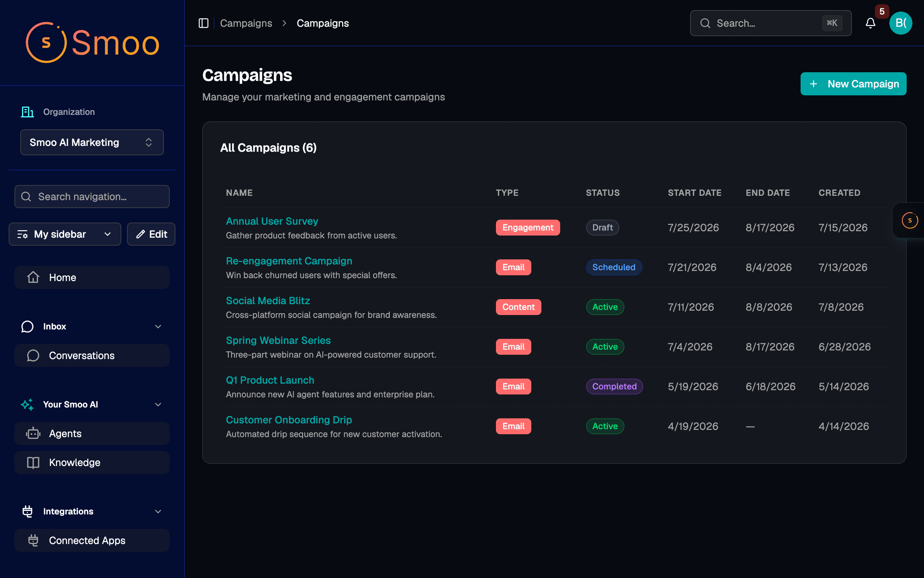Click the Integrations plug icon
The width and height of the screenshot is (924, 578).
point(27,512)
